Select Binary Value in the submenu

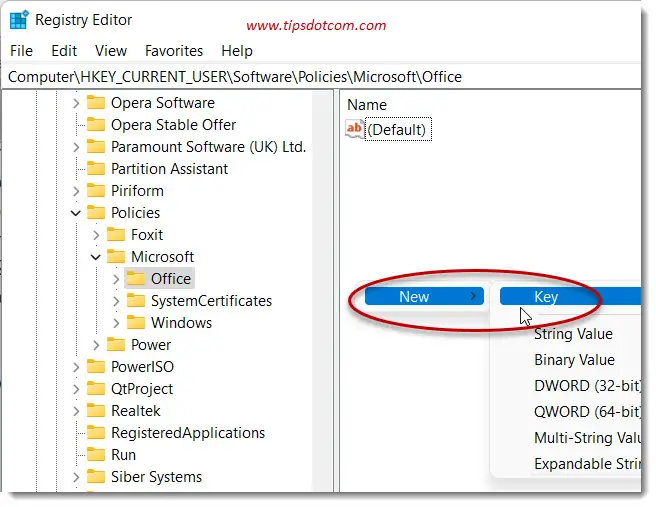click(x=574, y=360)
